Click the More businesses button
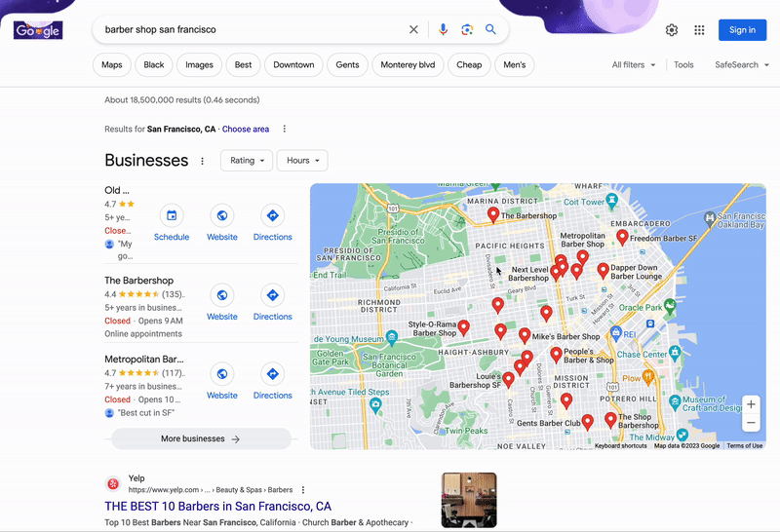The image size is (780, 532). pos(201,438)
